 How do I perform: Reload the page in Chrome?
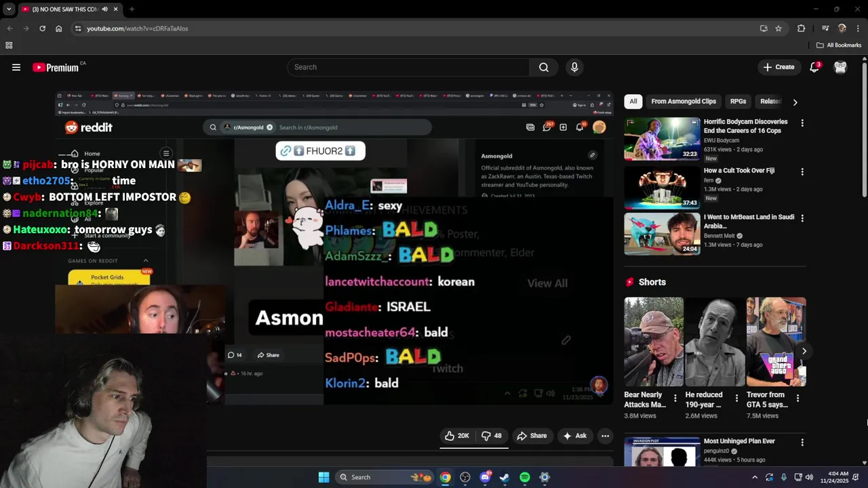tap(42, 28)
